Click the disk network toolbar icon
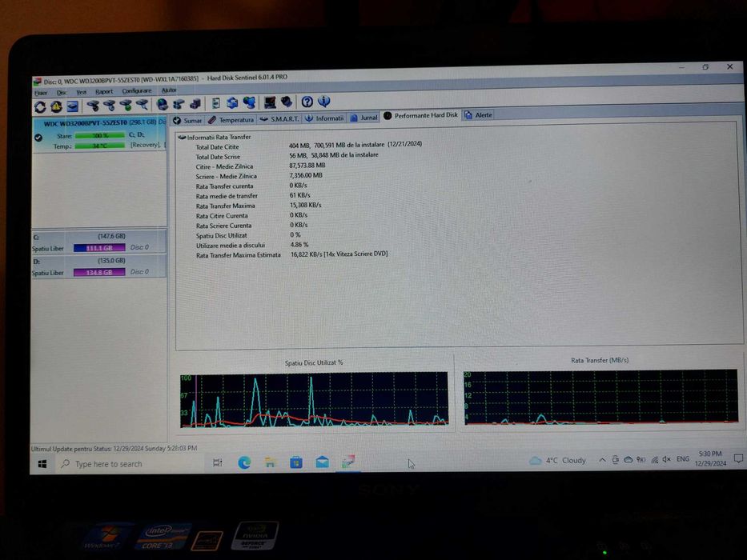 pyautogui.click(x=179, y=104)
